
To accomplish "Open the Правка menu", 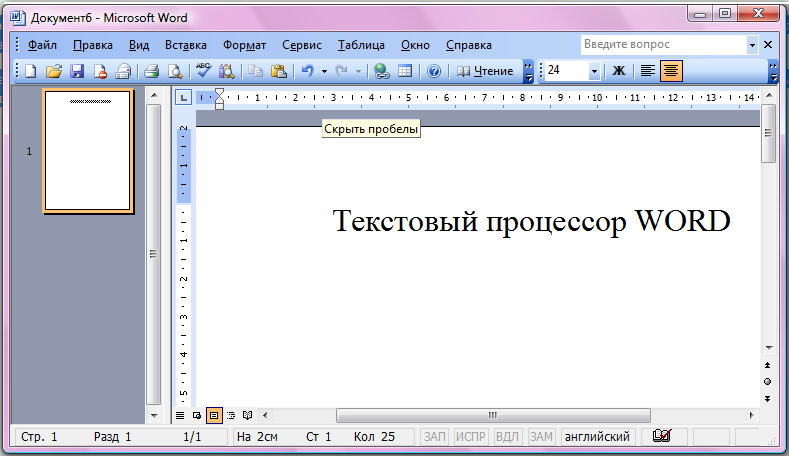I will coord(93,45).
